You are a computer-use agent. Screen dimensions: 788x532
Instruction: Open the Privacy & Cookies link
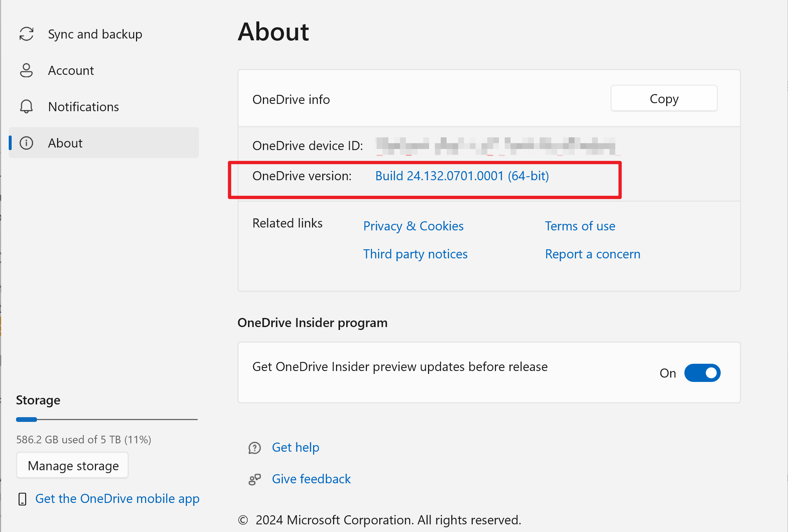click(x=413, y=226)
